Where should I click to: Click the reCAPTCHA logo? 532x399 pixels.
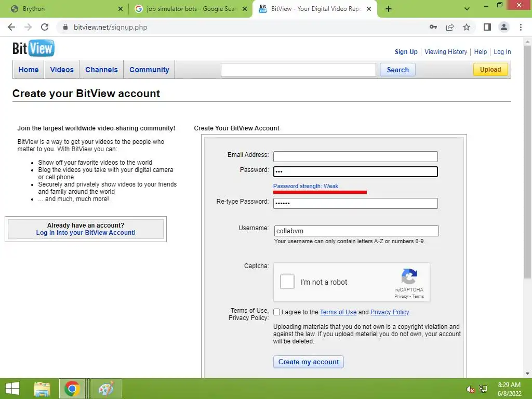[x=409, y=276]
